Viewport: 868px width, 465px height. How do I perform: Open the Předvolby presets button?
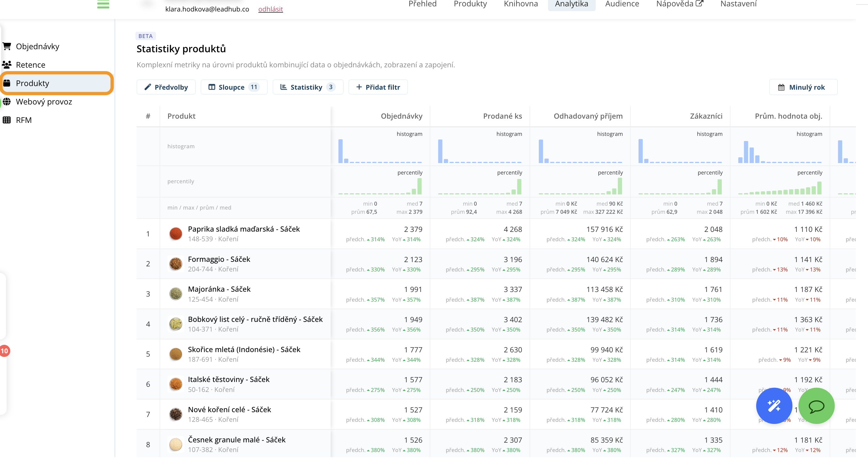tap(166, 87)
